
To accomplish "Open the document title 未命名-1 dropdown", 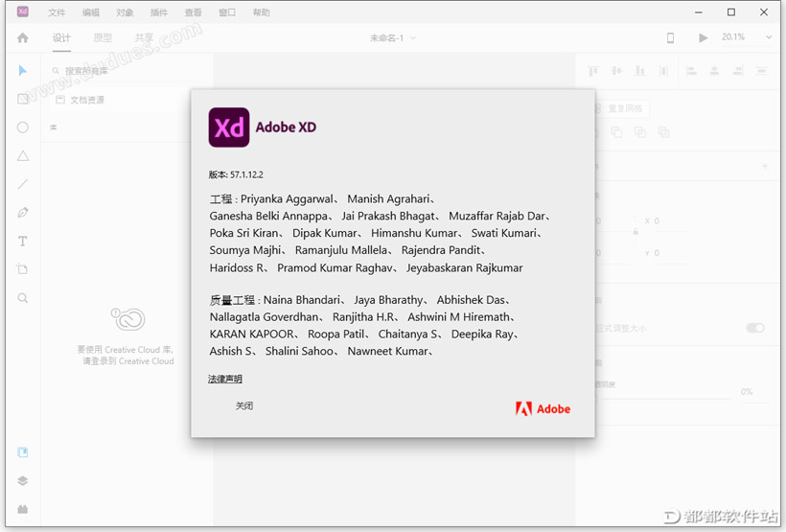I will pos(392,38).
